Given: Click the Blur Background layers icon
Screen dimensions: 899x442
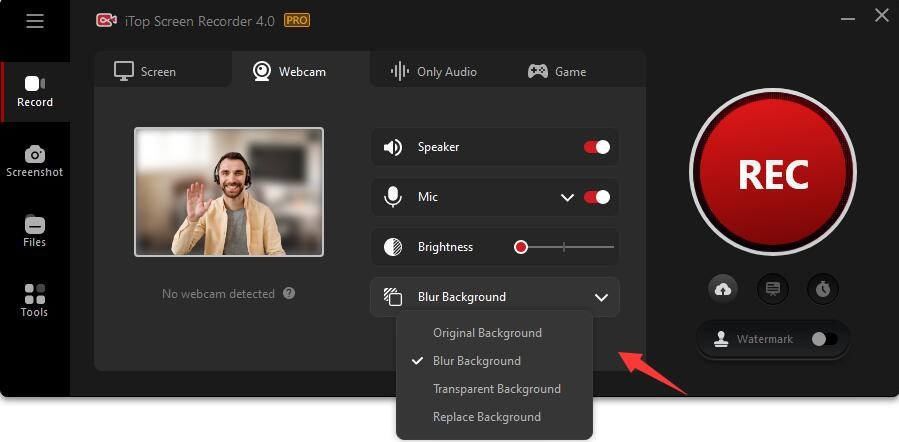Looking at the screenshot, I should click(393, 297).
